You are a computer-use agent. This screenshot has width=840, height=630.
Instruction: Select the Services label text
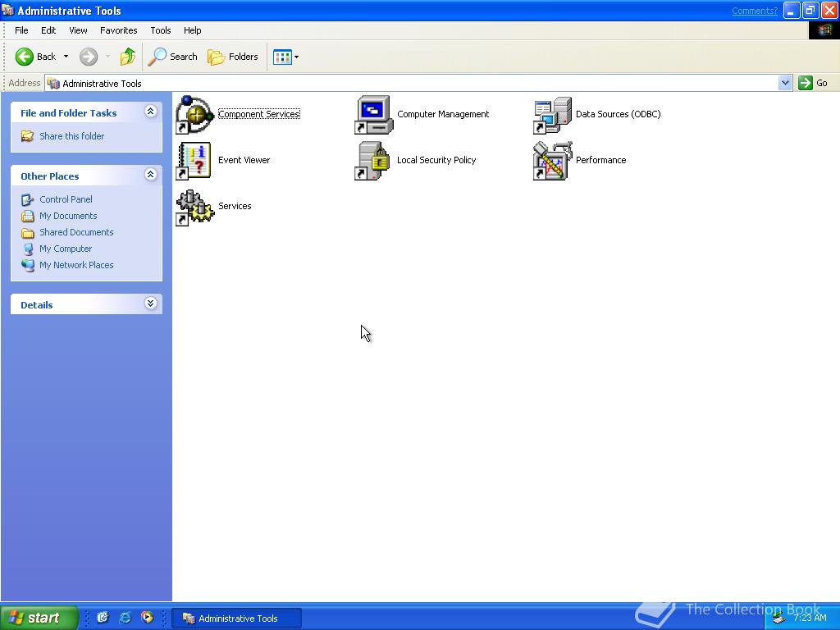(x=235, y=206)
